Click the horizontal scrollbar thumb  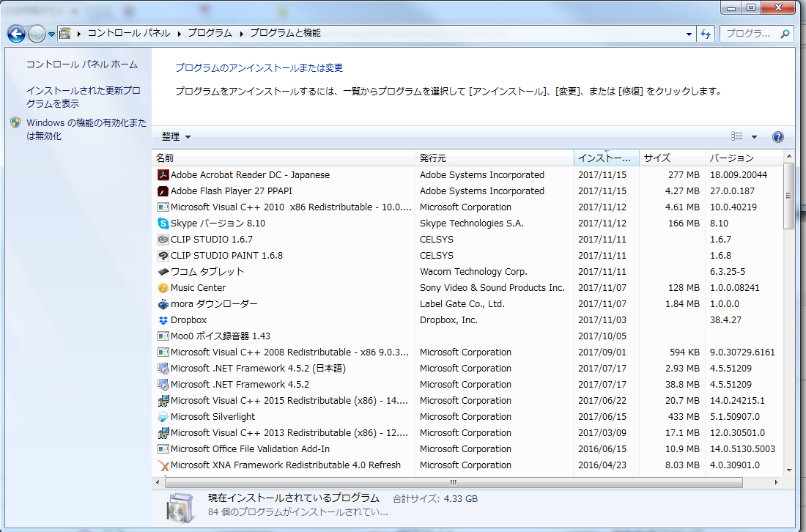click(x=453, y=482)
